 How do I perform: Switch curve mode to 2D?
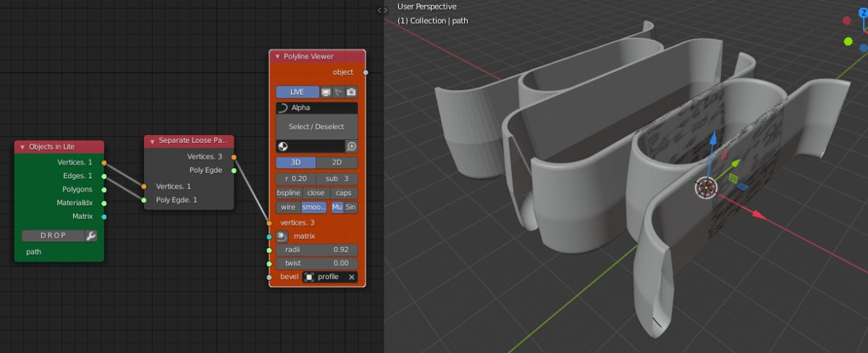click(337, 162)
